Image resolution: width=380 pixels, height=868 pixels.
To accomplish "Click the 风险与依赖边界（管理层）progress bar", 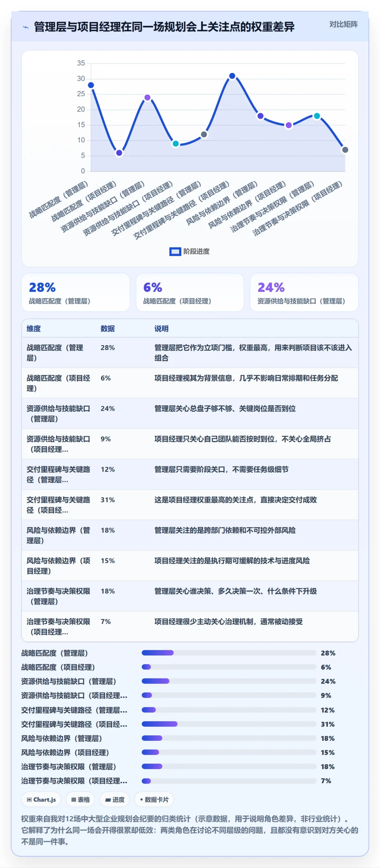I will tap(229, 738).
